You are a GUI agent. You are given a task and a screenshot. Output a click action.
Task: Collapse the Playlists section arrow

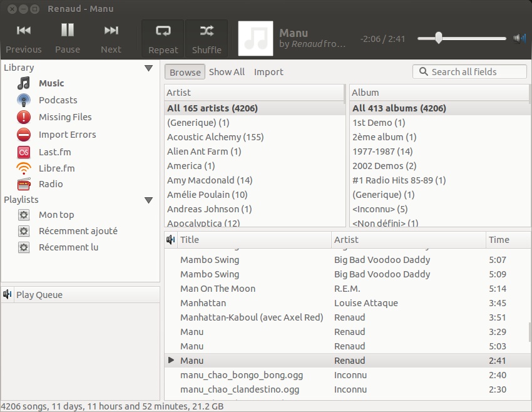[148, 200]
